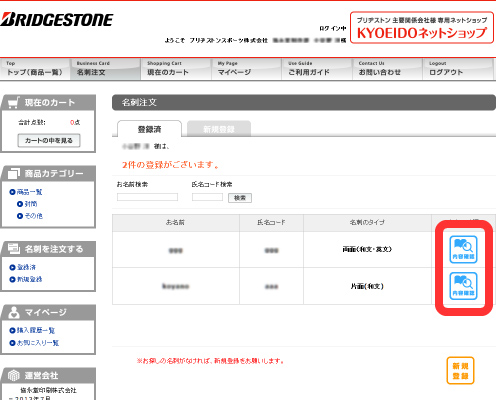
Task: Click the マイページ person icon in sidebar
Action: click(14, 312)
